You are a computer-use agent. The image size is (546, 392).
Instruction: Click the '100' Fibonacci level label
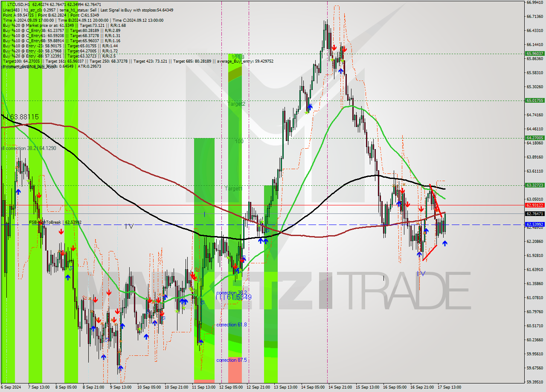pyautogui.click(x=239, y=141)
